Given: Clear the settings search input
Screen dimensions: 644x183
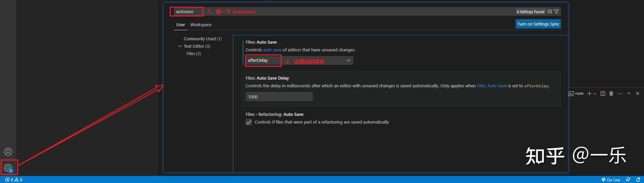Looking at the screenshot, I should point(550,12).
